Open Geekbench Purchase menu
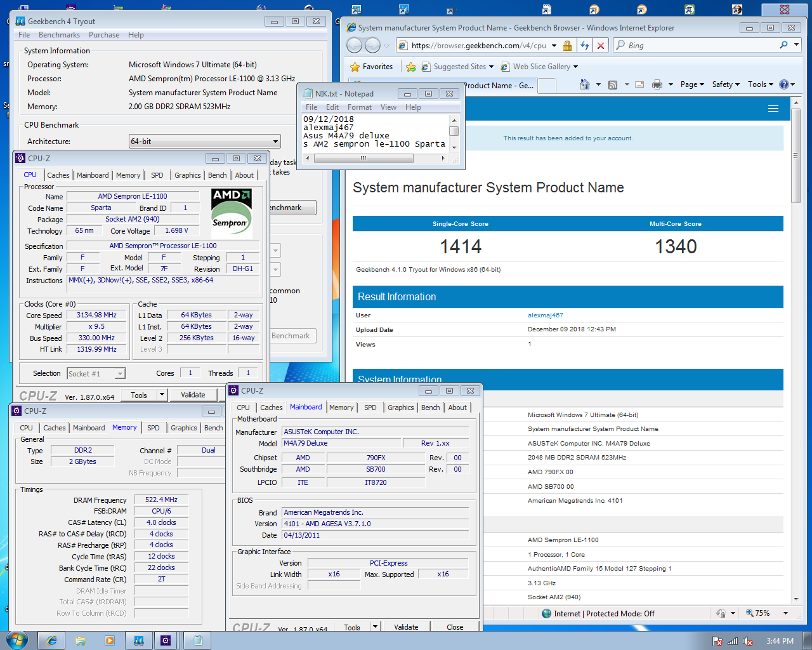This screenshot has width=812, height=650. 104,35
